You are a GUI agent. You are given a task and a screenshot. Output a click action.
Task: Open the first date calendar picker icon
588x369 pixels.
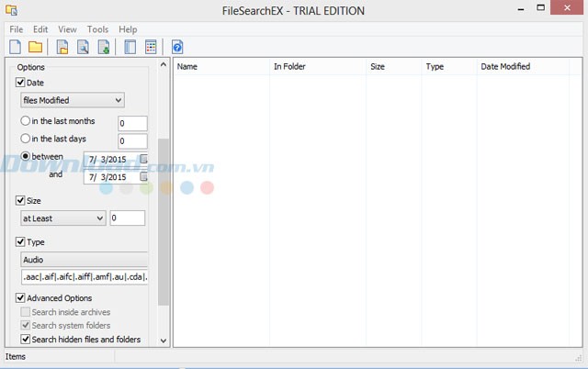click(143, 159)
